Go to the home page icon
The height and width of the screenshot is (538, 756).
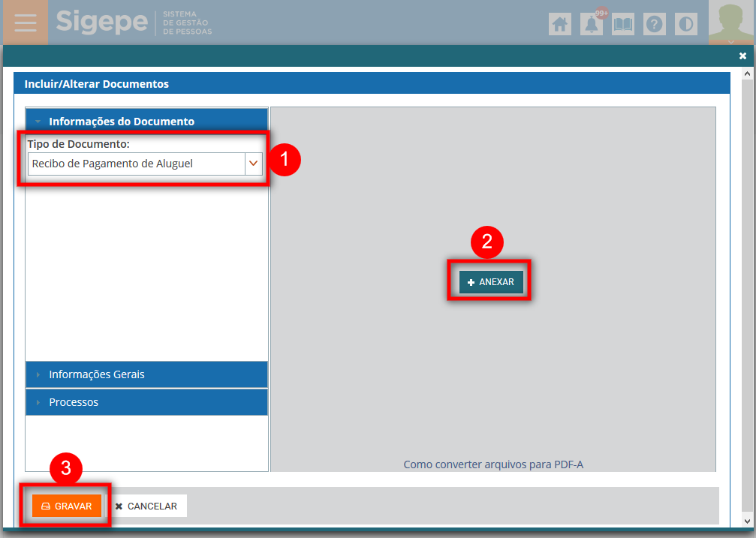click(560, 24)
